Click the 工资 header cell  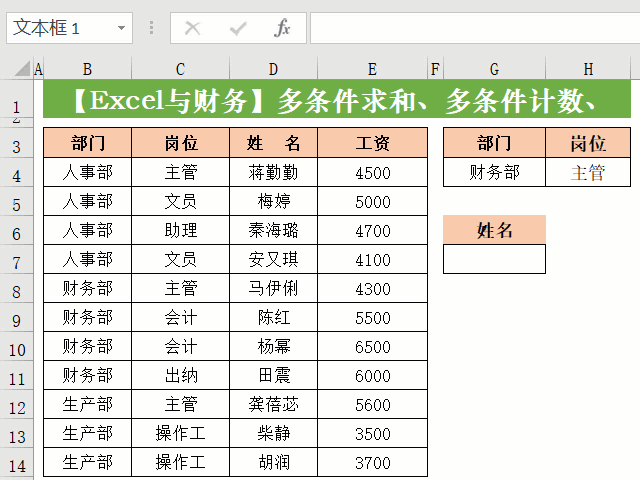pos(372,143)
